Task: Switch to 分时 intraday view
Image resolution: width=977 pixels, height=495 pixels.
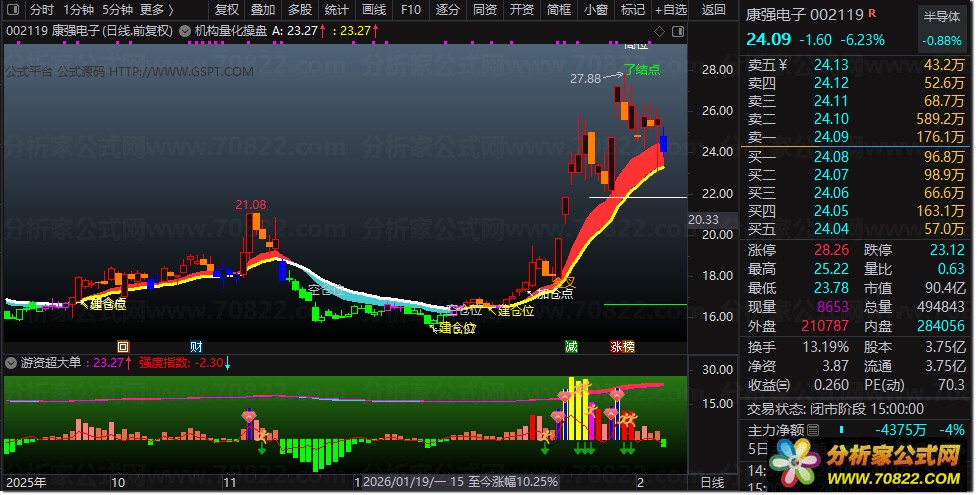Action: (x=42, y=9)
